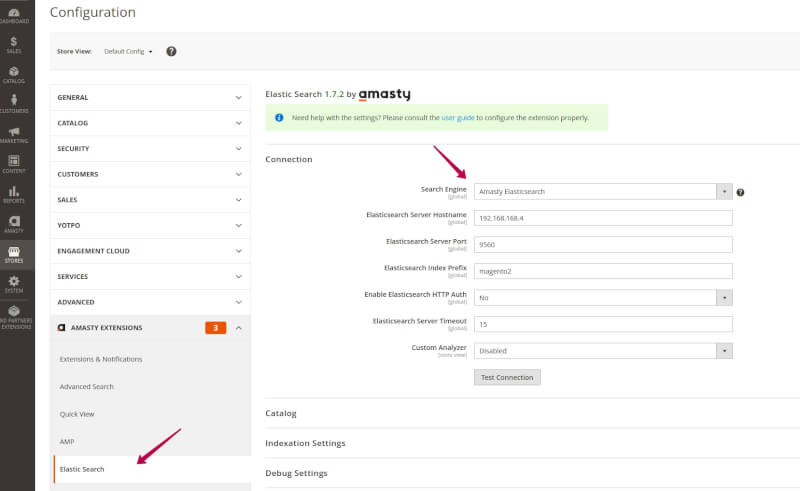800x491 pixels.
Task: Click the Store View help icon
Action: [x=171, y=51]
